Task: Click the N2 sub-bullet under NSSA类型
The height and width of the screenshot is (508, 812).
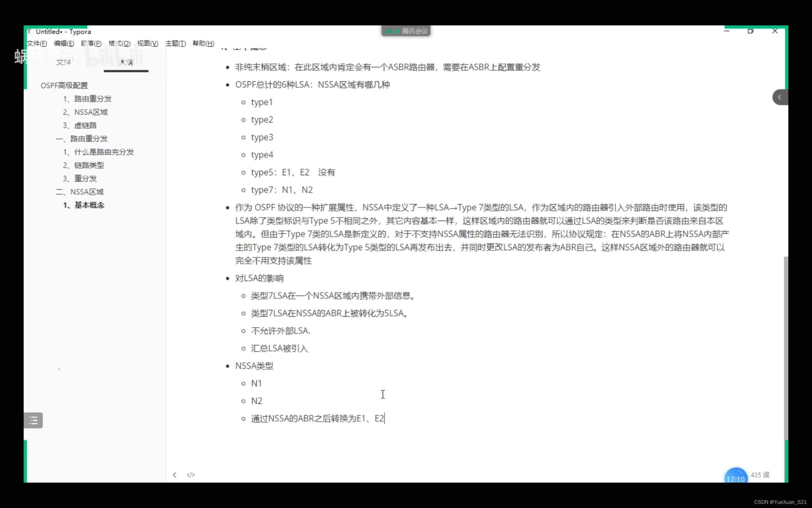Action: coord(257,401)
